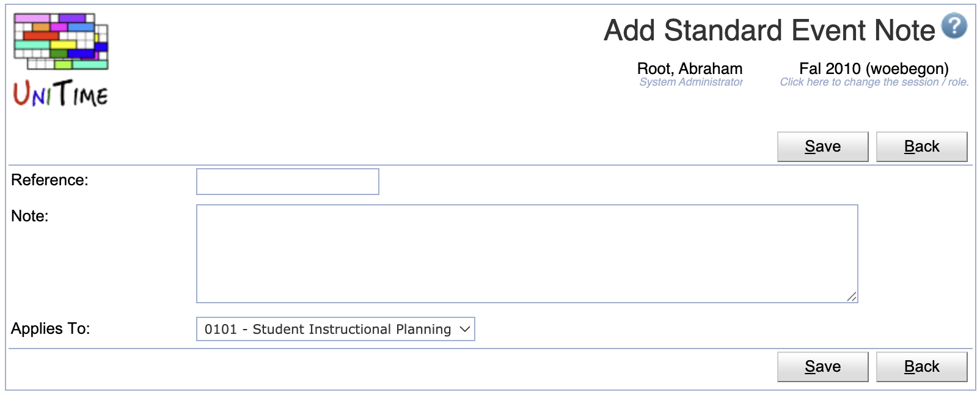Save using the bottom Save button
Viewport: 980px width, 395px height.
pos(822,367)
